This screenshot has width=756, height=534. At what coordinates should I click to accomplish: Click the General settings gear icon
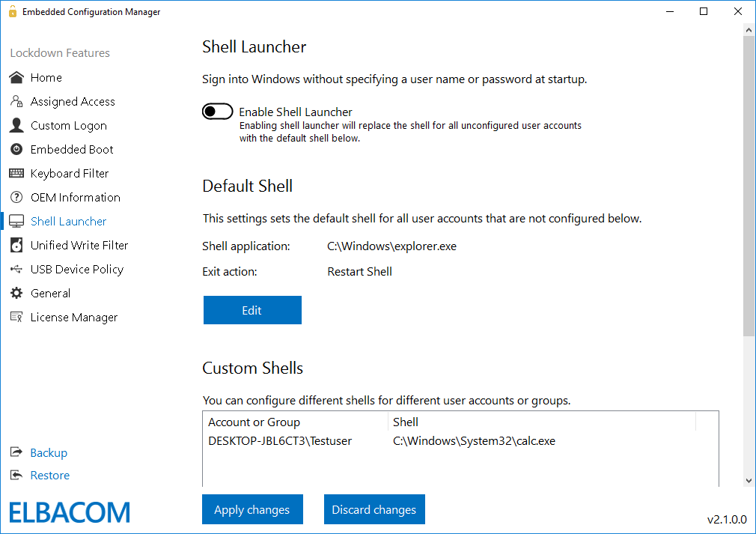[16, 293]
